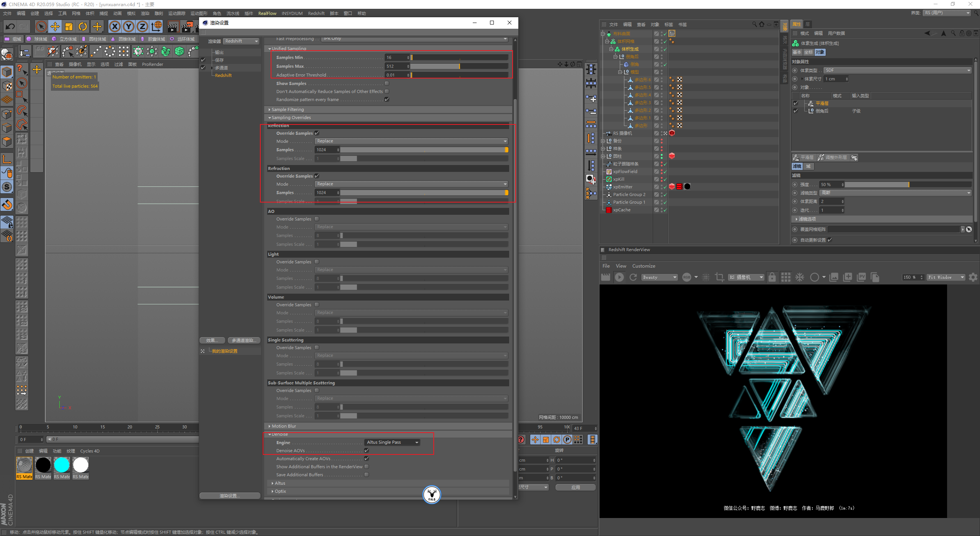The height and width of the screenshot is (536, 980).
Task: Adjust the Samples Max slider
Action: tap(459, 66)
